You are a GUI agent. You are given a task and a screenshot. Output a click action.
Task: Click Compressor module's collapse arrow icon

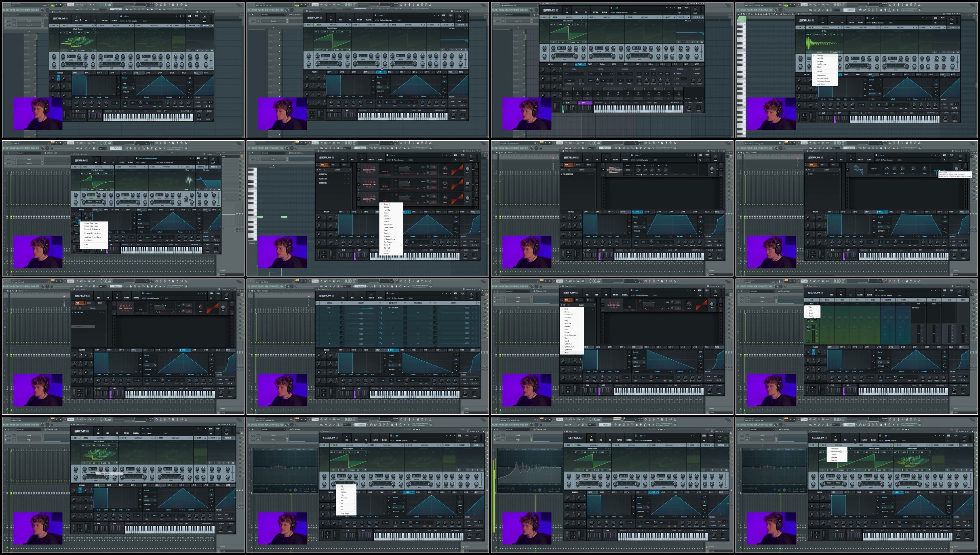(603, 170)
